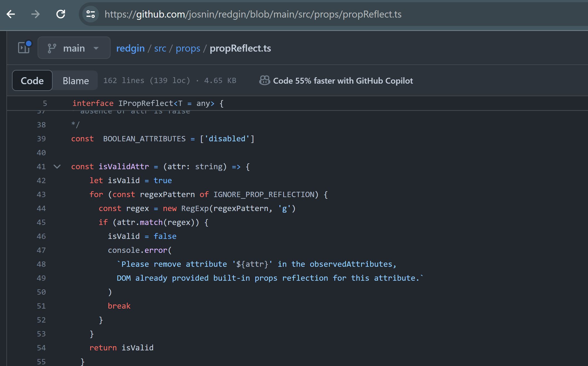Screen dimensions: 588x366
Task: Click the '162 lines (139 loc)' file info text
Action: (147, 81)
